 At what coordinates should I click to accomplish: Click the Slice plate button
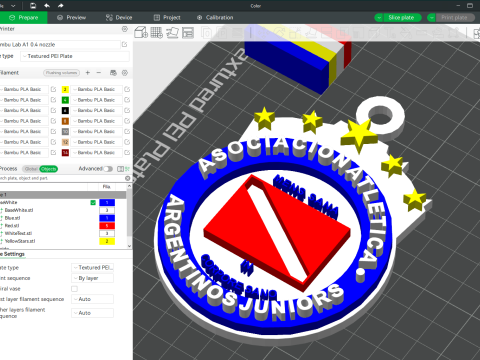(x=401, y=18)
